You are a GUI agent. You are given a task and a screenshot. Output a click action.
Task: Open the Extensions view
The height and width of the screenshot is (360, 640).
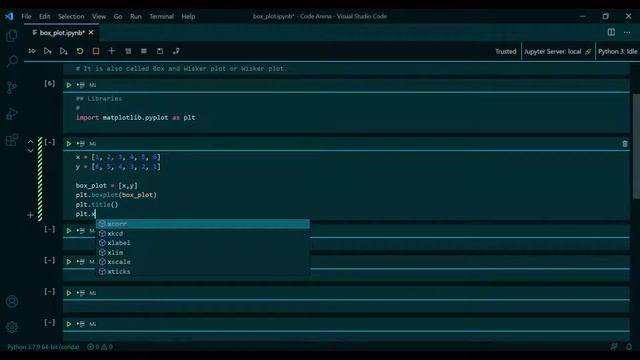(12, 140)
